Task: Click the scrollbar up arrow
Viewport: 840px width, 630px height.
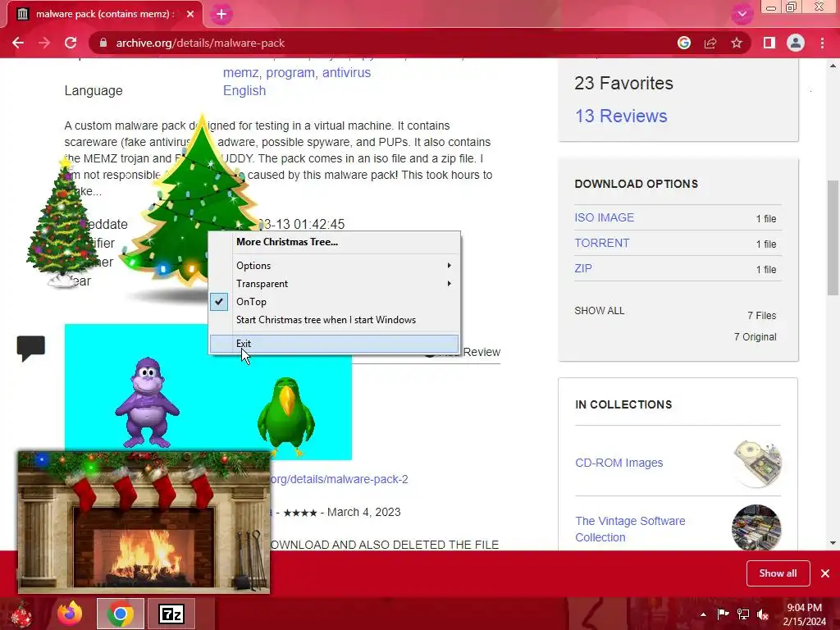Action: (x=833, y=66)
